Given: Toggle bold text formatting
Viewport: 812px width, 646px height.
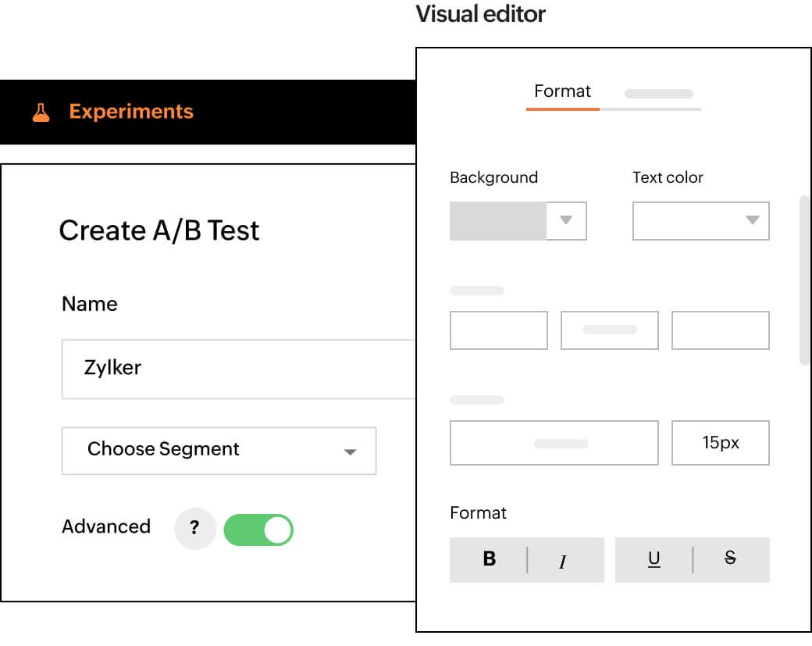Looking at the screenshot, I should (490, 559).
